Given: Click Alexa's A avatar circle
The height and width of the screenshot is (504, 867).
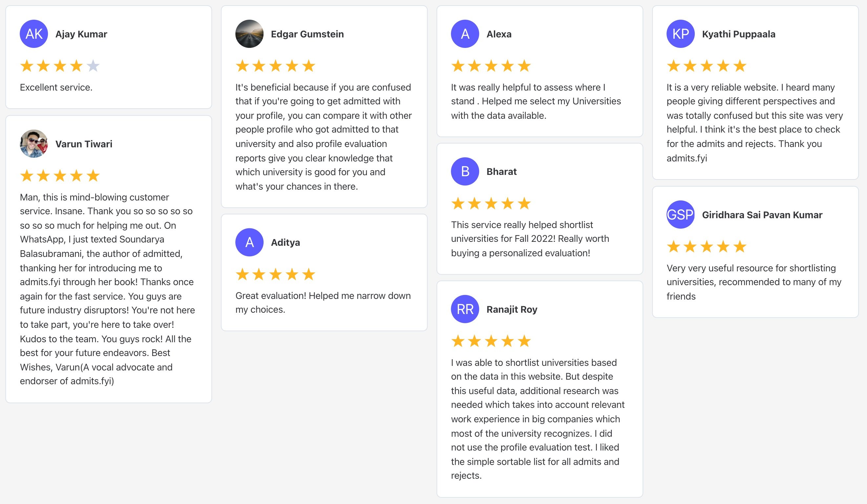Looking at the screenshot, I should click(x=465, y=34).
